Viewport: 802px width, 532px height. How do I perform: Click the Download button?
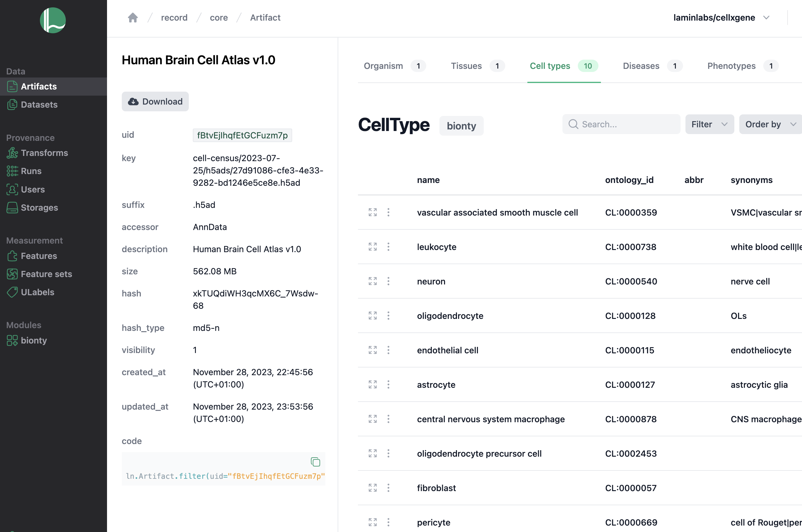click(x=155, y=101)
